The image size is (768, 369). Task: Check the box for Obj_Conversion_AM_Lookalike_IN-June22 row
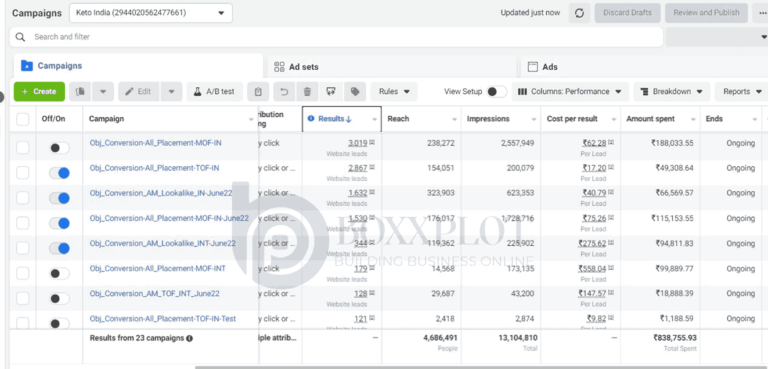23,198
